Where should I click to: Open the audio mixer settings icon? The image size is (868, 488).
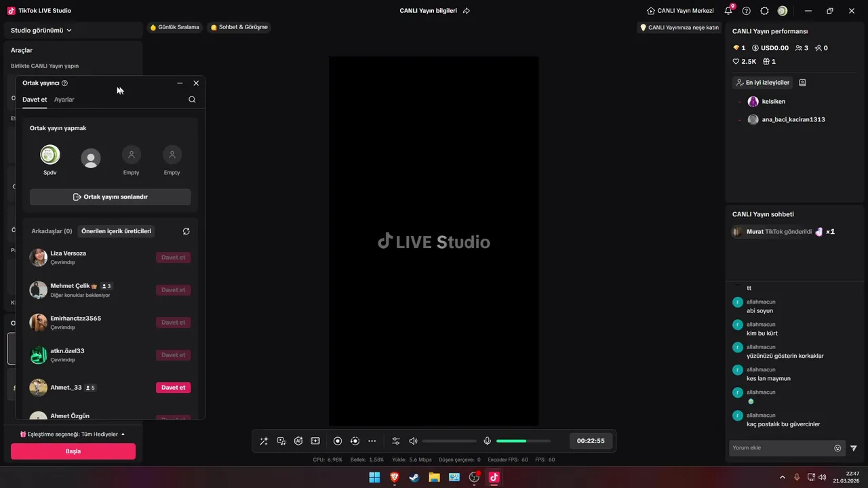(x=396, y=441)
